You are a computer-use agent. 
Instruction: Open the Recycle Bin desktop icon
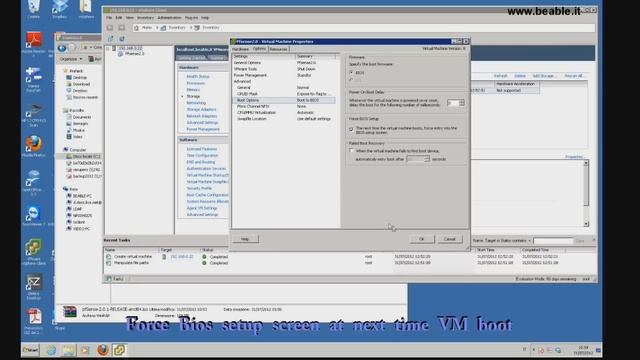pos(33,8)
